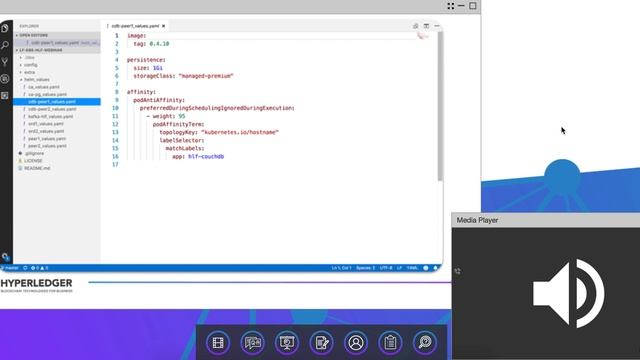640x360 pixels.
Task: Click the Media Player title bar
Action: coord(546,220)
